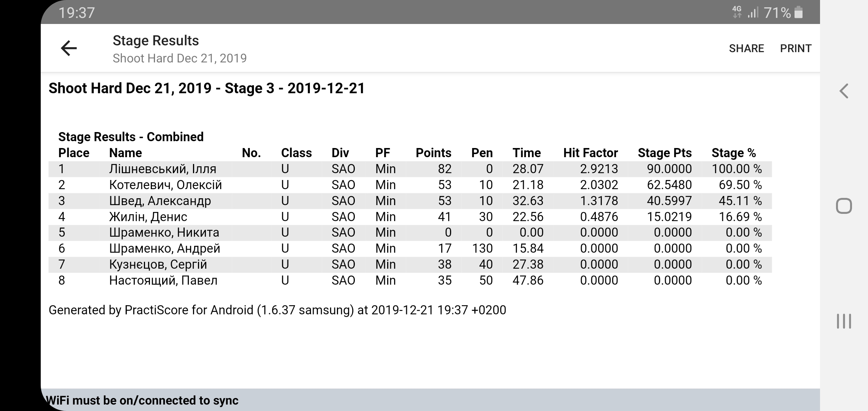The height and width of the screenshot is (411, 868).
Task: Tap the battery icon in status bar
Action: [799, 13]
